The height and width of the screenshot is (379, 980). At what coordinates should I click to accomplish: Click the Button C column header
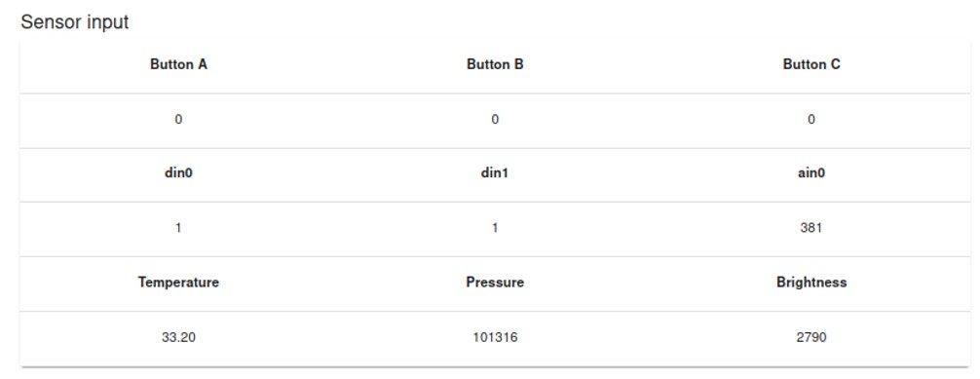(811, 64)
